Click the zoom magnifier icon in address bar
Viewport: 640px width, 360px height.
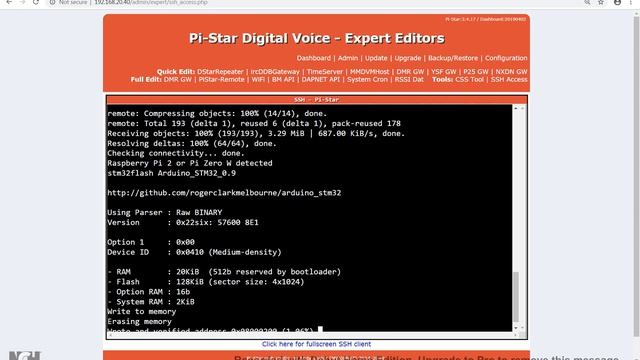pos(587,2)
